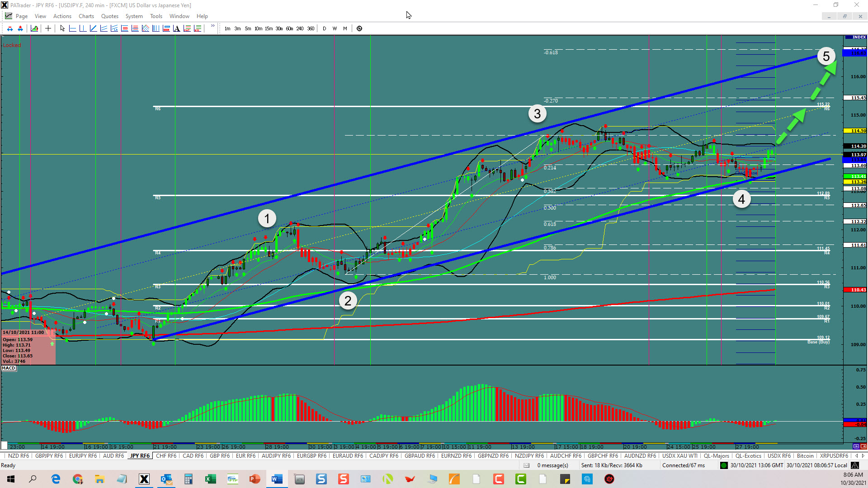Select the Fibonacci retracement tool

[124, 28]
